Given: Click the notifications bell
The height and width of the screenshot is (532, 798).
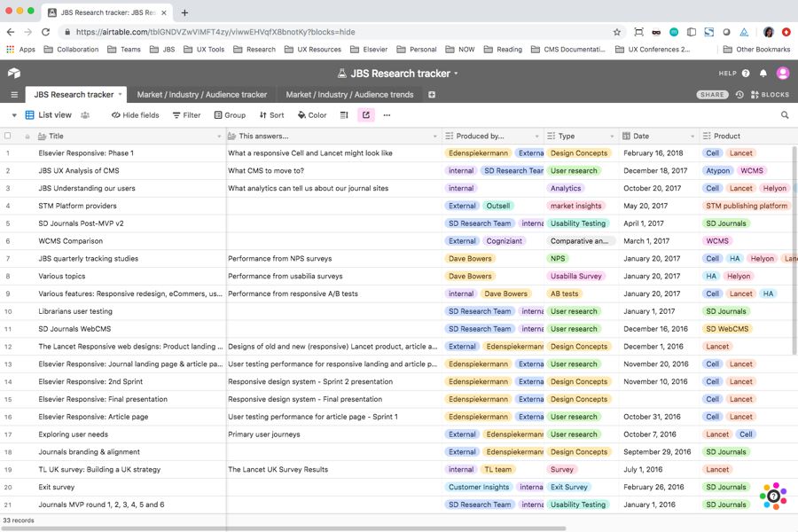Looking at the screenshot, I should point(763,74).
